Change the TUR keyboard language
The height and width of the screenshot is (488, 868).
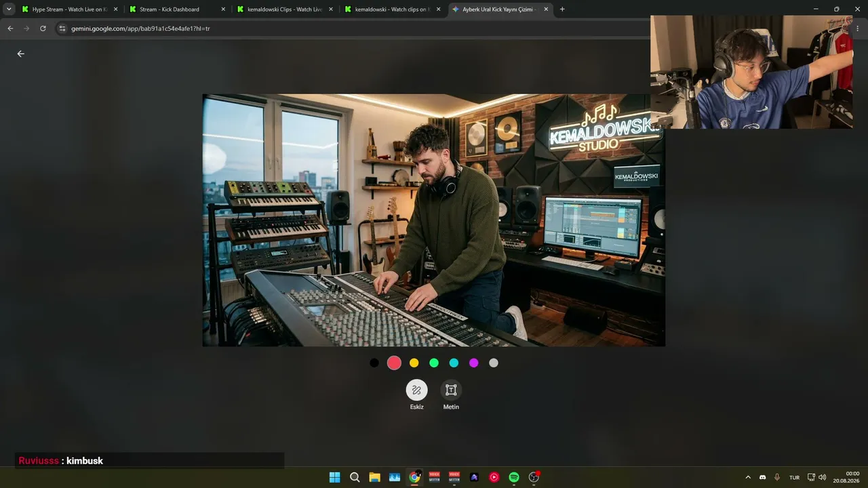click(794, 477)
